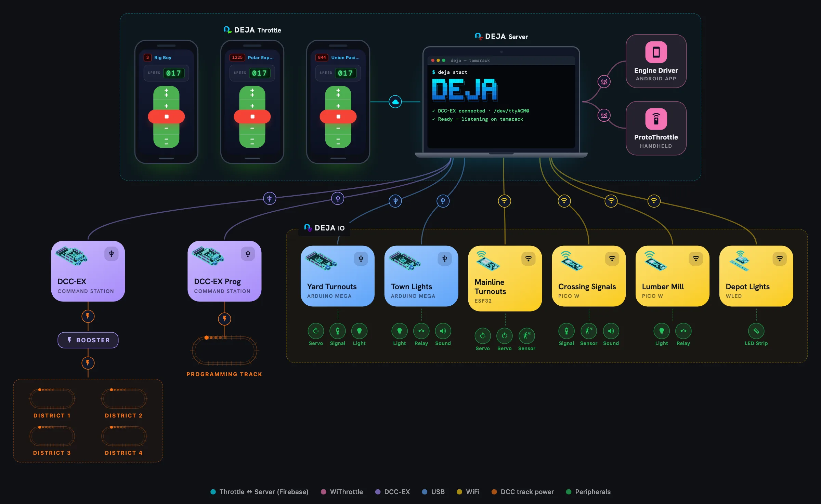Click the 017 speed display on Big Boy
Image resolution: width=821 pixels, height=504 pixels.
(174, 73)
